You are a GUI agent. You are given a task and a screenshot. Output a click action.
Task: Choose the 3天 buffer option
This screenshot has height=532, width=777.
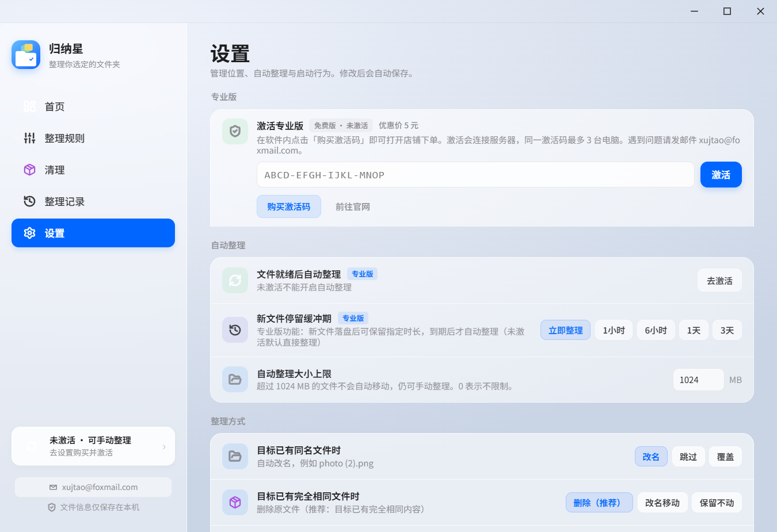tap(727, 330)
